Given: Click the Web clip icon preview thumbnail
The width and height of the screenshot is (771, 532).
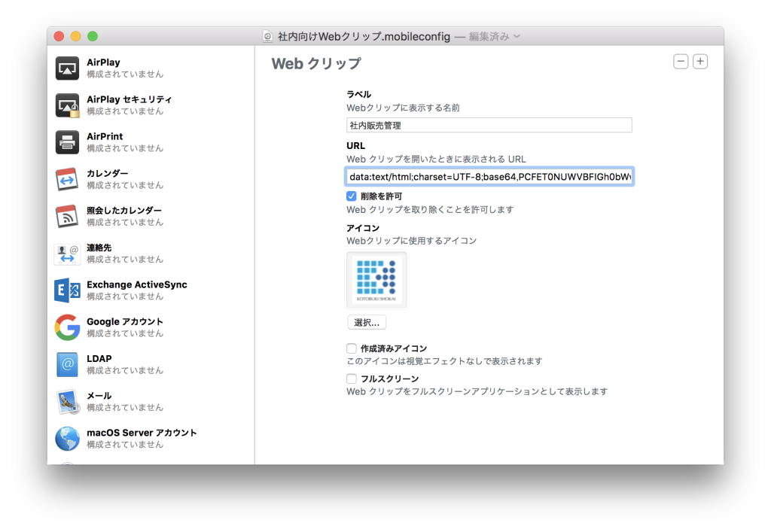Looking at the screenshot, I should 376,280.
